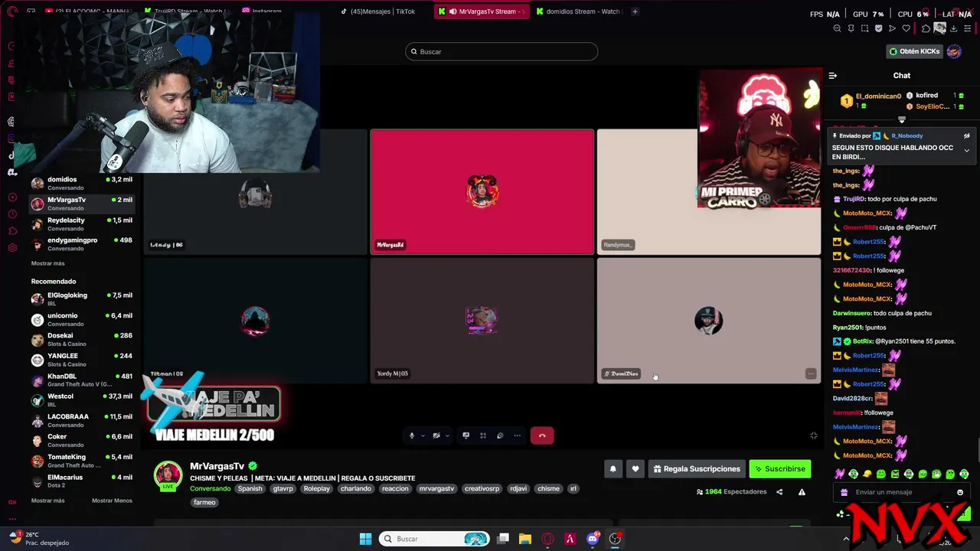980x551 pixels.
Task: Open the MrVargasTv channel avatar with LIVE badge
Action: click(x=168, y=475)
